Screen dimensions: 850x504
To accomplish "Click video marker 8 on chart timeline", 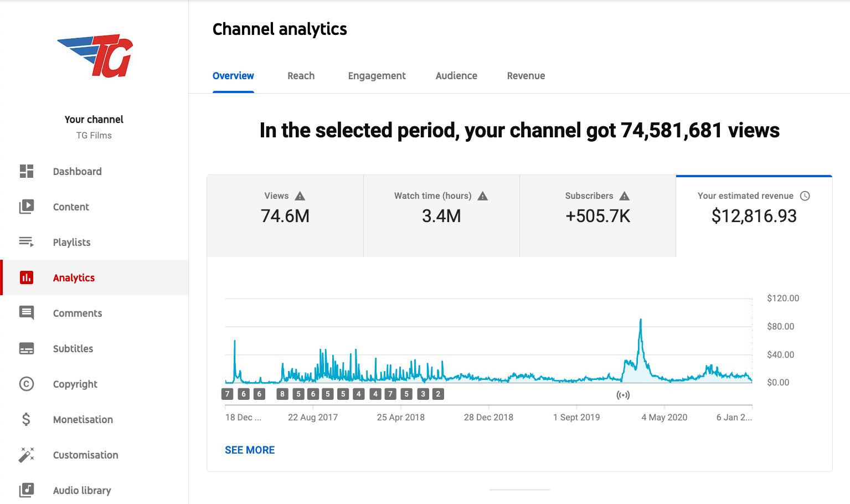I will click(x=282, y=394).
